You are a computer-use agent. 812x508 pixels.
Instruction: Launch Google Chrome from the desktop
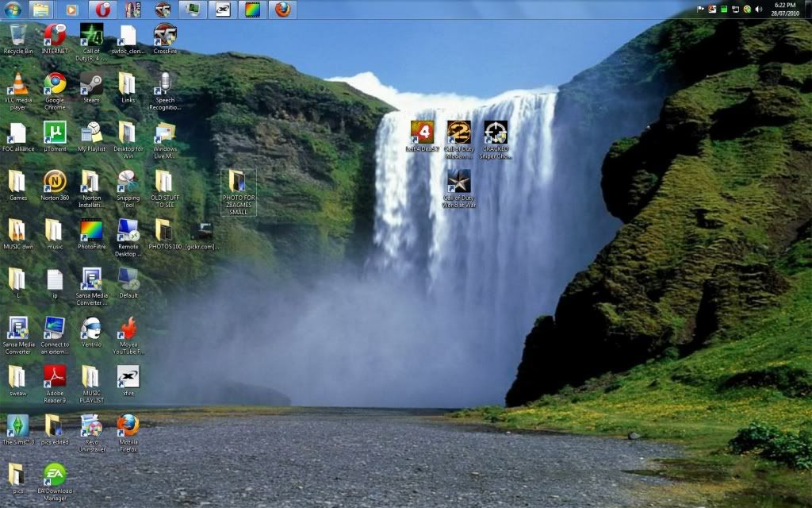pyautogui.click(x=55, y=84)
